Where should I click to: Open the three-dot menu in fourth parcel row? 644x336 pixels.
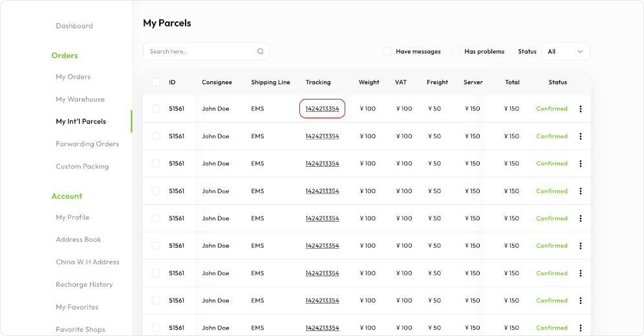tap(580, 191)
